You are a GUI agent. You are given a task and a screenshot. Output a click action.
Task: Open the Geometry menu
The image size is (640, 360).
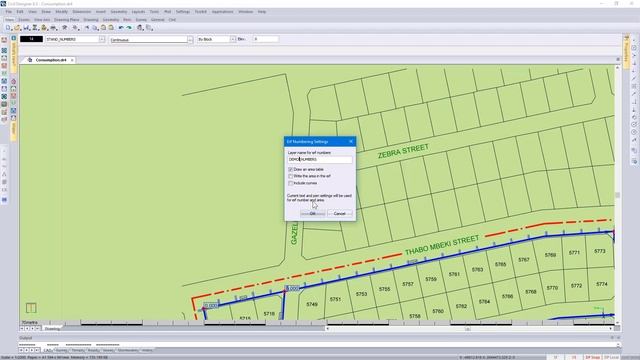[x=119, y=12]
